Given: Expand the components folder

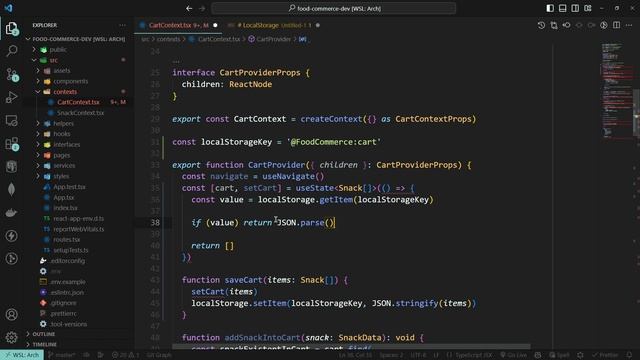Looking at the screenshot, I should click(71, 81).
